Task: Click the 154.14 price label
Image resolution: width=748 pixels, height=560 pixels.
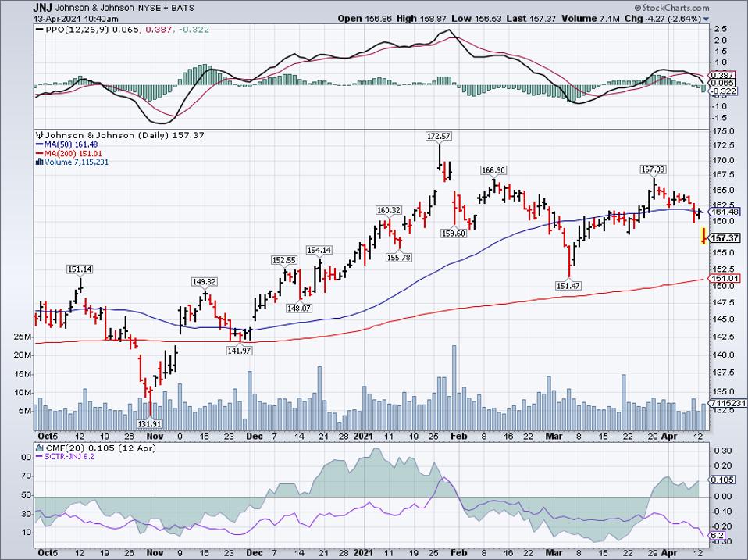Action: [x=319, y=250]
